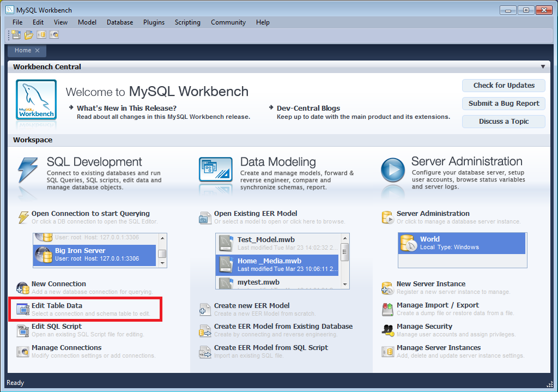558x392 pixels.
Task: Open the Scripting menu
Action: 187,22
